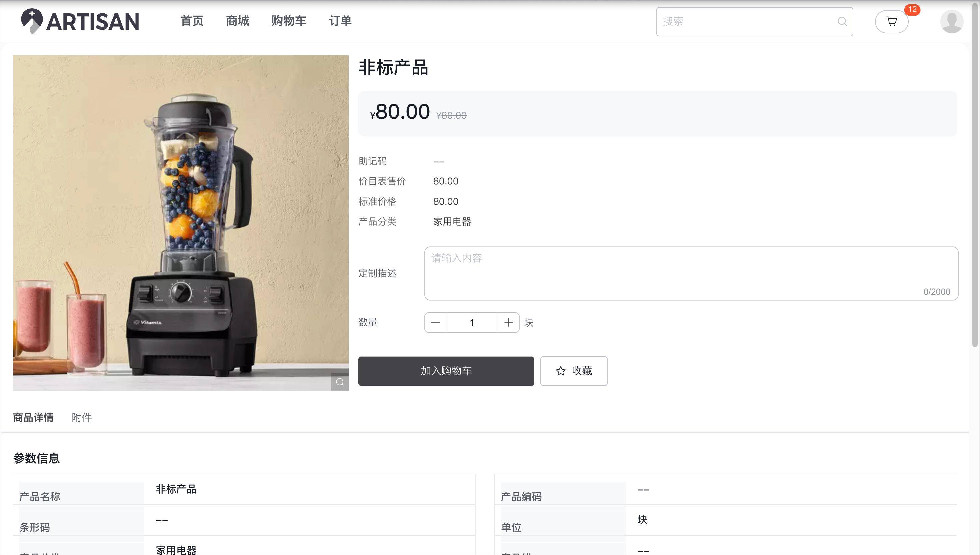Navigate to 购物车 menu item
Image resolution: width=980 pixels, height=555 pixels.
(x=289, y=21)
